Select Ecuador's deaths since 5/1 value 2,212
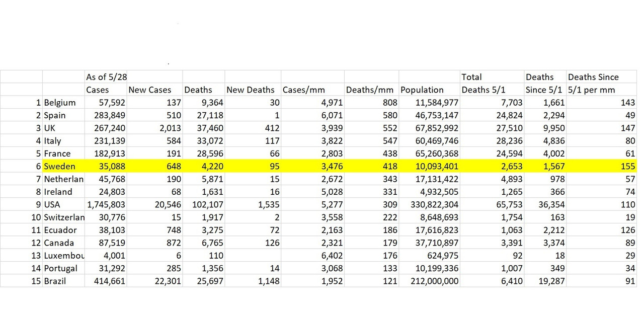The image size is (644, 310). (545, 230)
